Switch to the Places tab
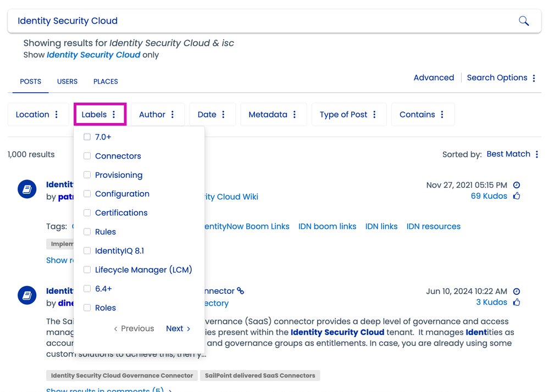This screenshot has width=549, height=392. tap(106, 81)
